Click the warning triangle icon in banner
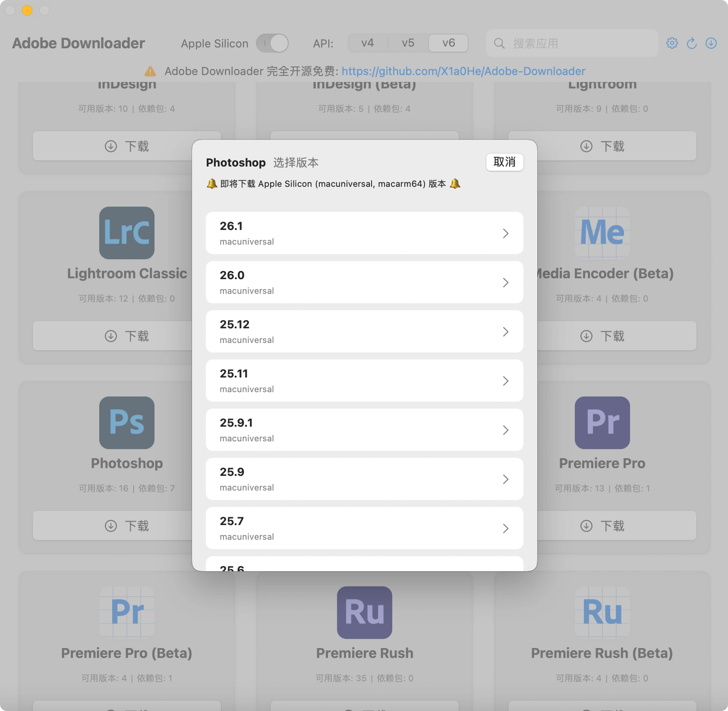 point(150,71)
